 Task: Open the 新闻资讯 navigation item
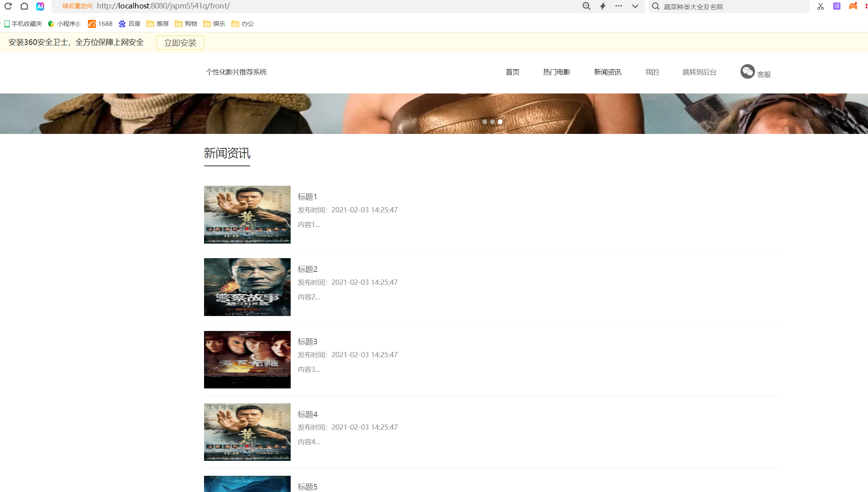point(607,72)
